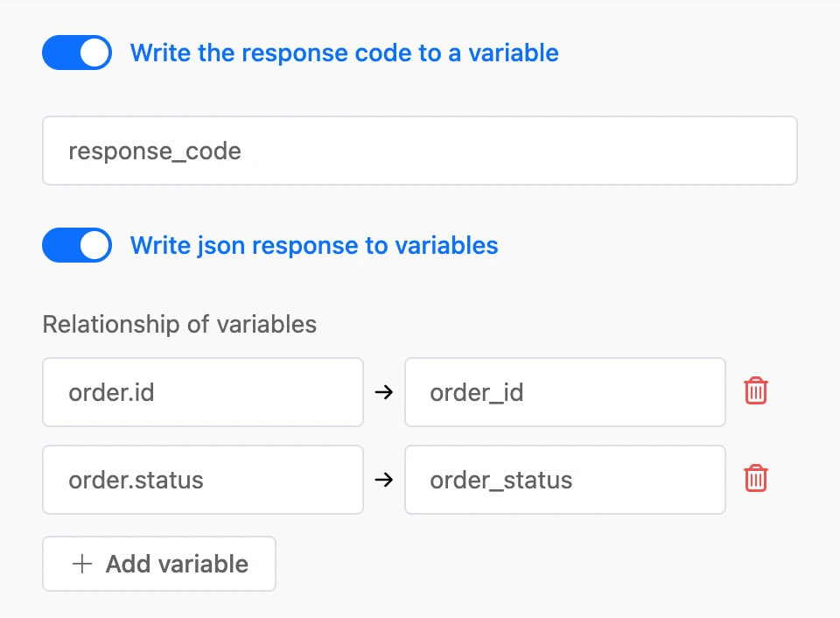Click the response_code input field
Image resolution: width=840 pixels, height=618 pixels.
pyautogui.click(x=420, y=151)
